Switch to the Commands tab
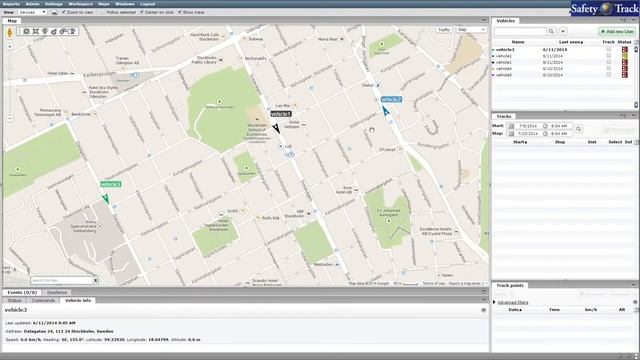This screenshot has width=640, height=360. 43,300
